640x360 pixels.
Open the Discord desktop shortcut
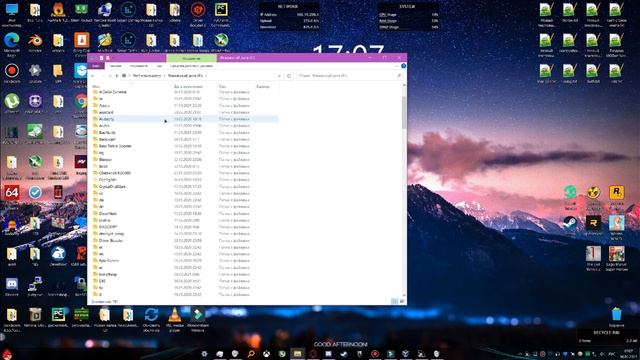click(11, 287)
